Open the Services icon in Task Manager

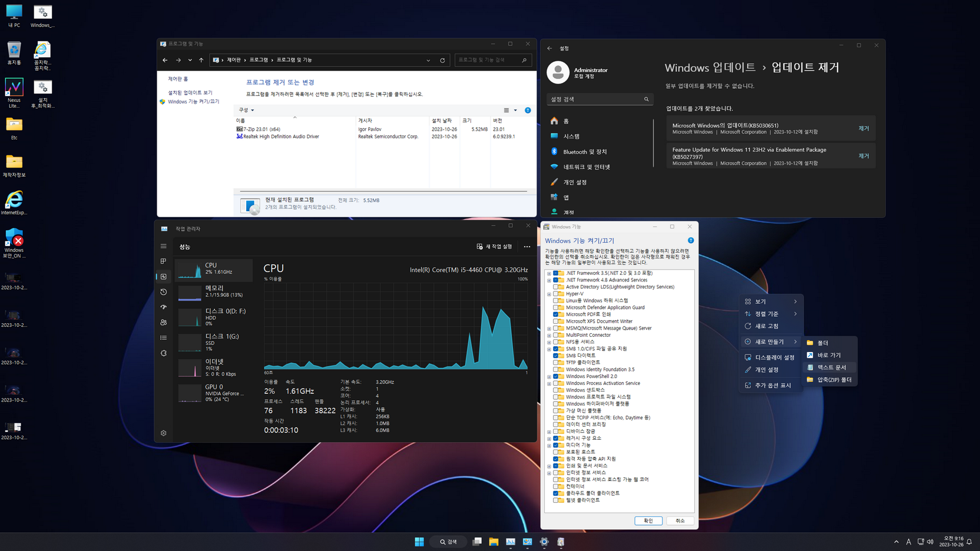click(x=164, y=353)
